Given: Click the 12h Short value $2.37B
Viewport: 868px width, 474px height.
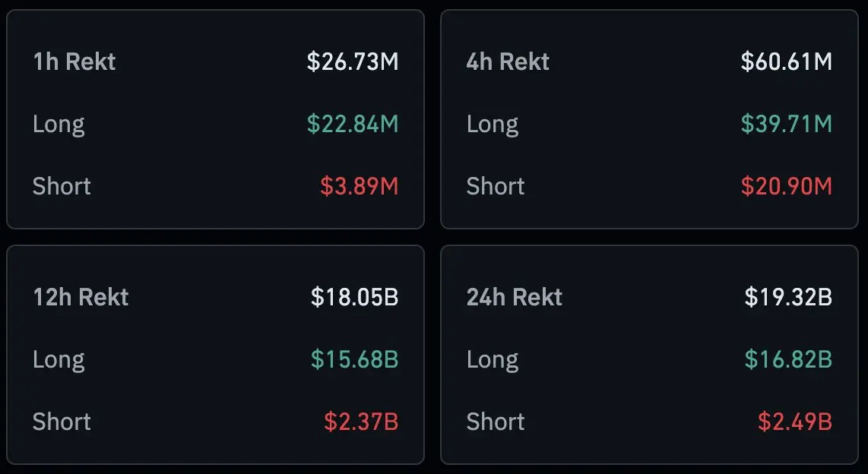Looking at the screenshot, I should pos(361,422).
